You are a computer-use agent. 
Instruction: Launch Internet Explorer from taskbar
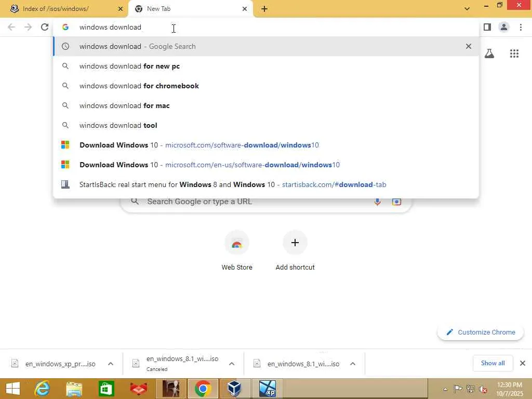coord(43,389)
